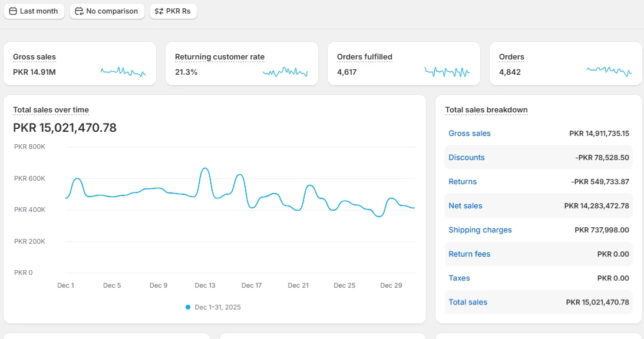
Task: Click the PKR 600K axis label
Action: (x=29, y=178)
